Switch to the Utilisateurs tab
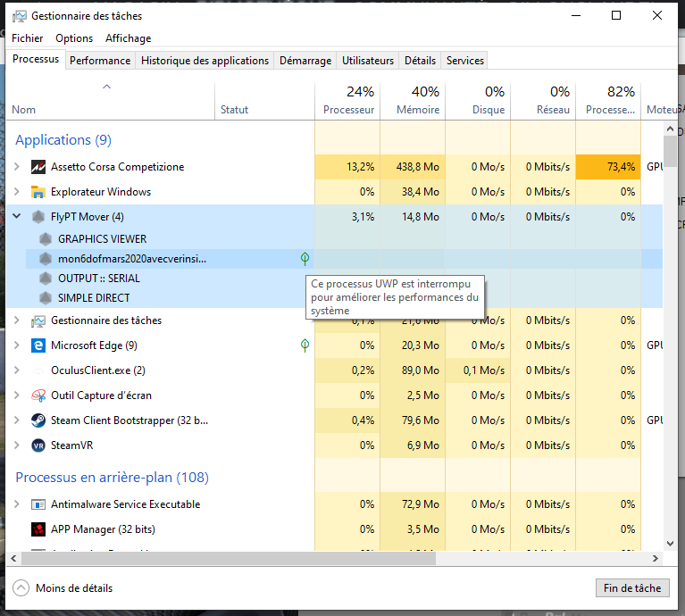Image resolution: width=685 pixels, height=616 pixels. pos(368,61)
